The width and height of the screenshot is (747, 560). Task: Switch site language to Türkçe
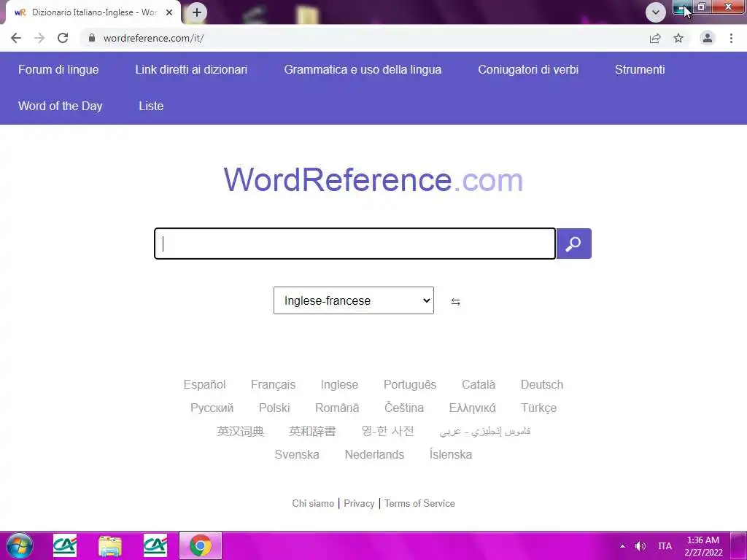538,408
